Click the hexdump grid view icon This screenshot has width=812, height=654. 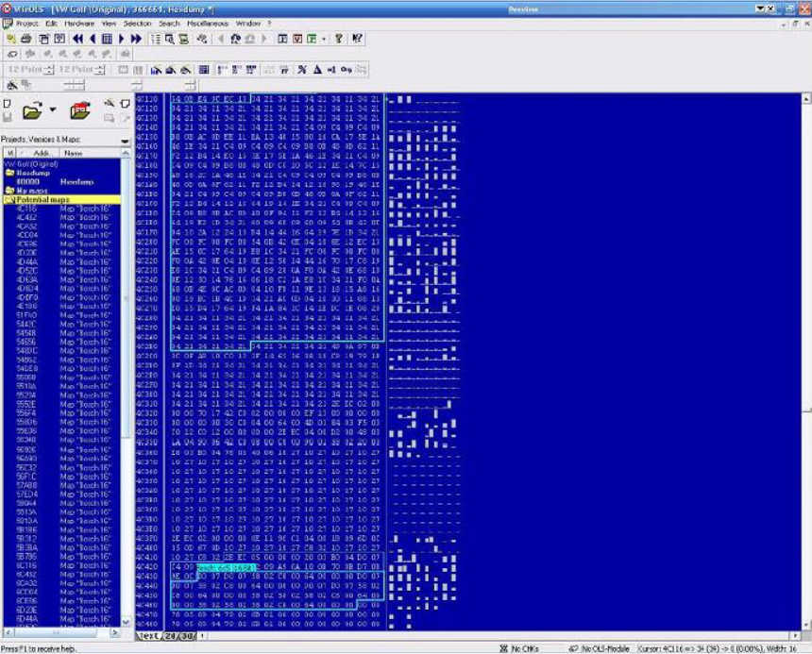(x=204, y=70)
